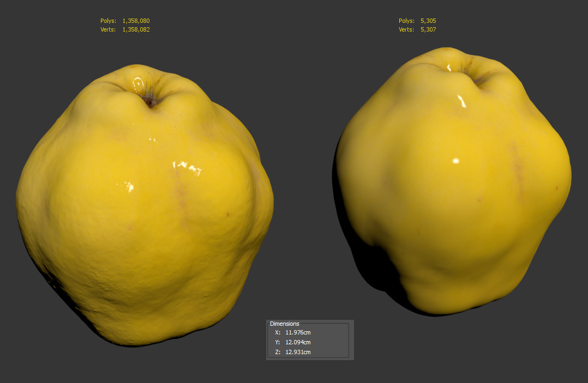
Task: Click the Y dimension value 12.094cm
Action: 298,342
